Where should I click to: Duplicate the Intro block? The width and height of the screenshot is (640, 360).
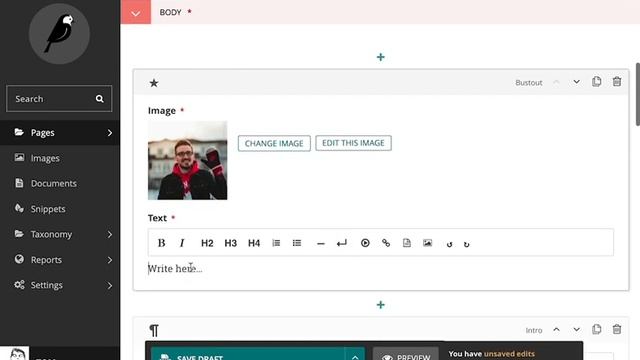596,329
